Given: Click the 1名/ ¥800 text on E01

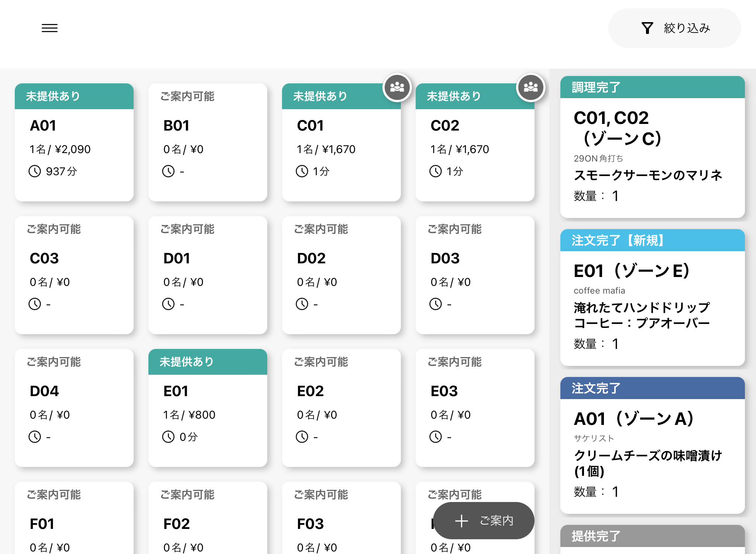Looking at the screenshot, I should pos(189,415).
